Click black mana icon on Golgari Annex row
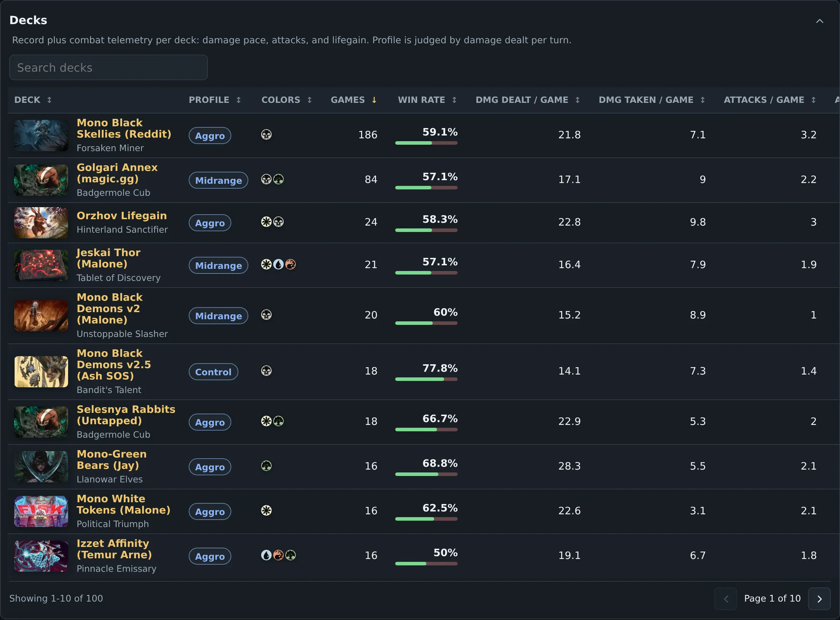Image resolution: width=840 pixels, height=620 pixels. (x=267, y=179)
